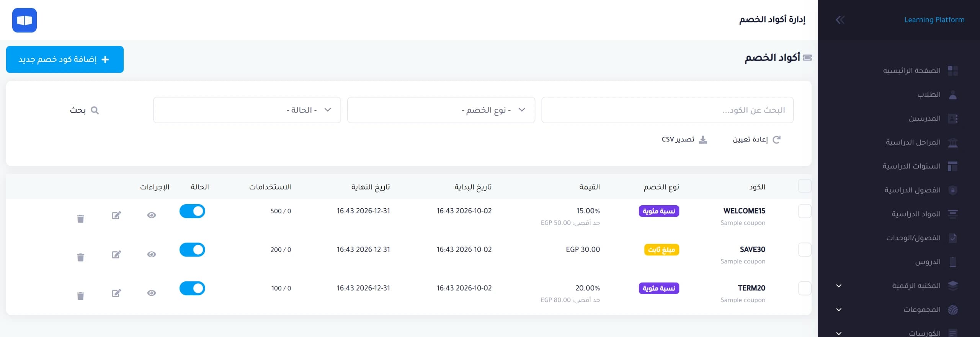View WELCOME15 coupon details eye icon

tap(152, 215)
